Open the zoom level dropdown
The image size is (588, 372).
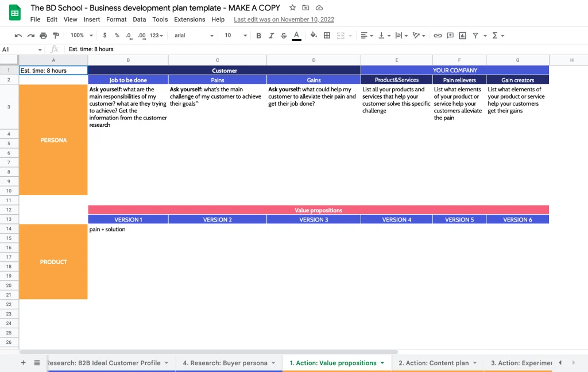click(x=79, y=35)
